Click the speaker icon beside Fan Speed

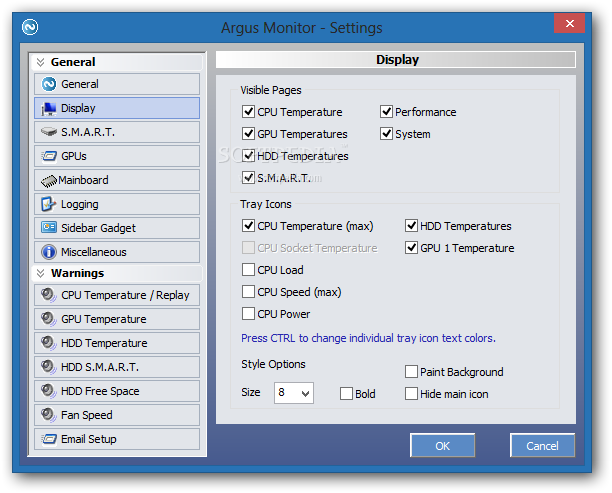[49, 415]
